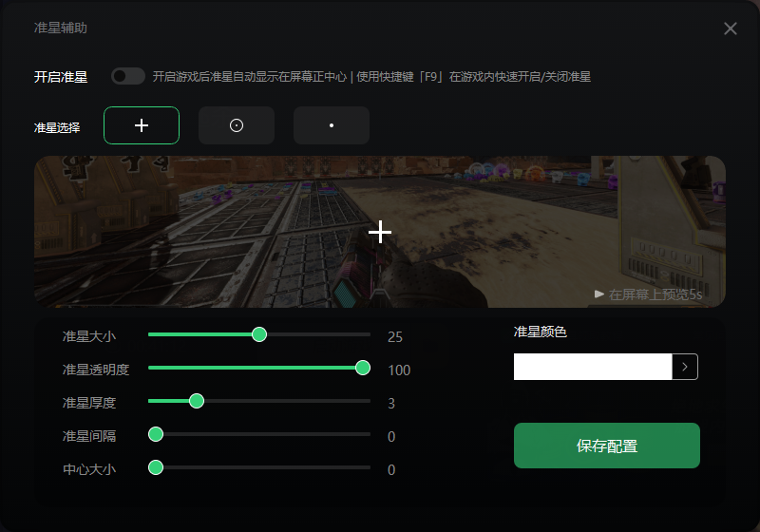Click the 准星选择 label

pos(57,128)
